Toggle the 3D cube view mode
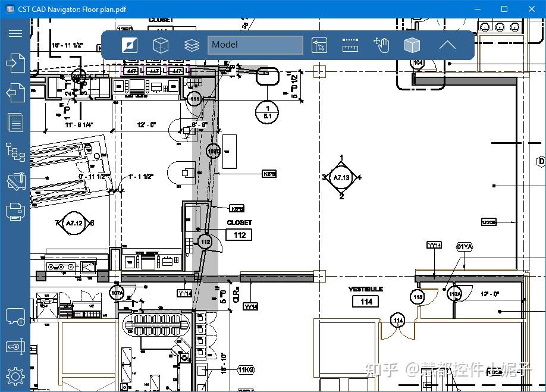This screenshot has height=392, width=546. click(161, 45)
